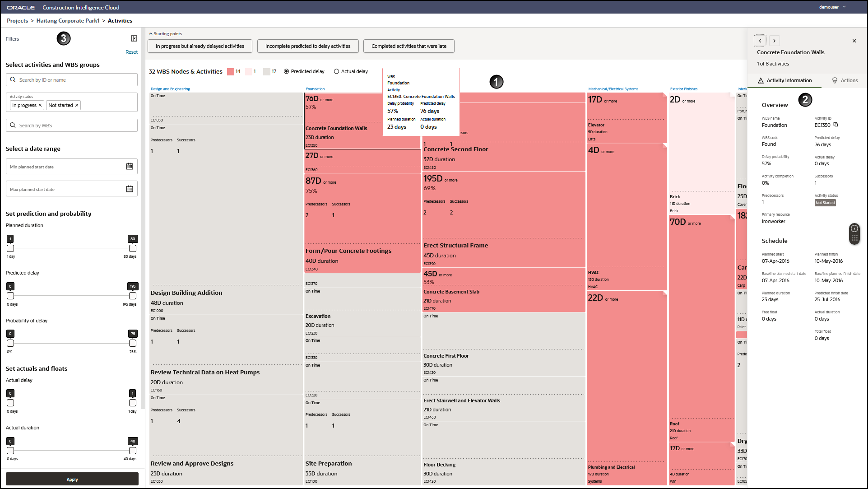Copy Activity ID EC1350 icon
868x489 pixels.
coord(836,125)
